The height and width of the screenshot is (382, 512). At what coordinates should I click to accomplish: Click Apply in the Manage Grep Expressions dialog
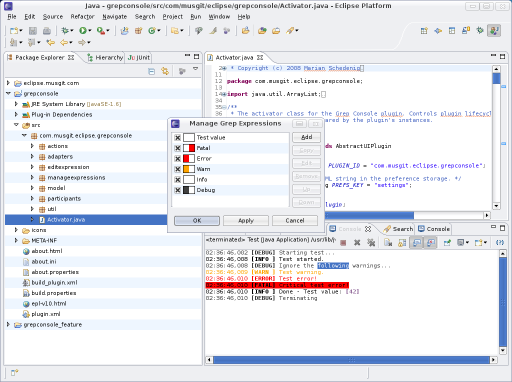246,221
